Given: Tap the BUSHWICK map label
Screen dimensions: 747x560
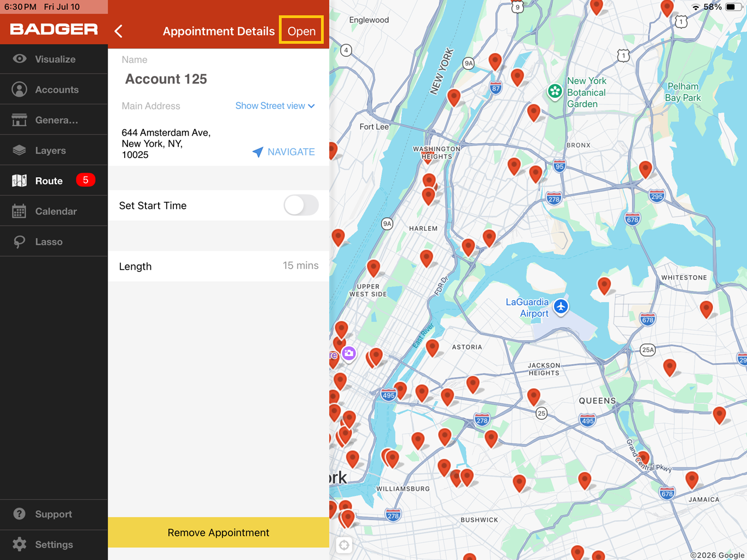Looking at the screenshot, I should coord(479,520).
